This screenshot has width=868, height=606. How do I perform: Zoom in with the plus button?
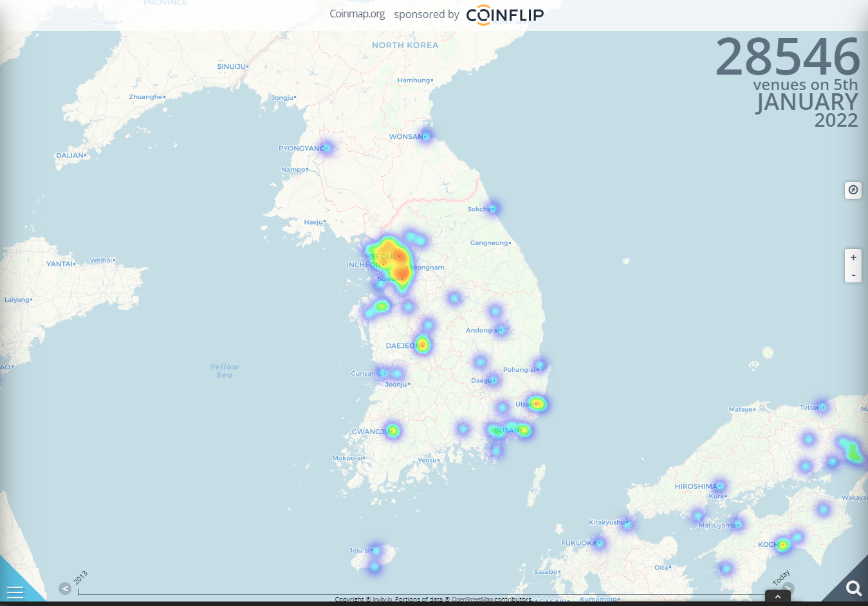[x=853, y=257]
